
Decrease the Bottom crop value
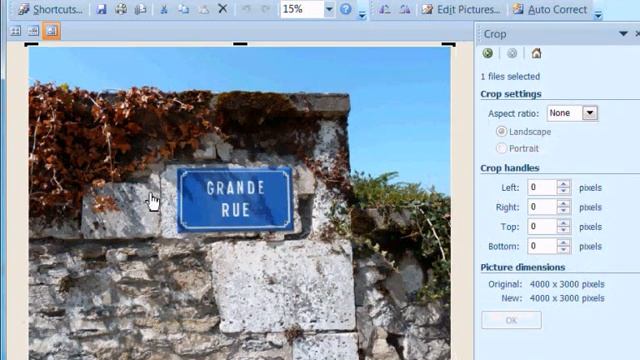click(564, 250)
